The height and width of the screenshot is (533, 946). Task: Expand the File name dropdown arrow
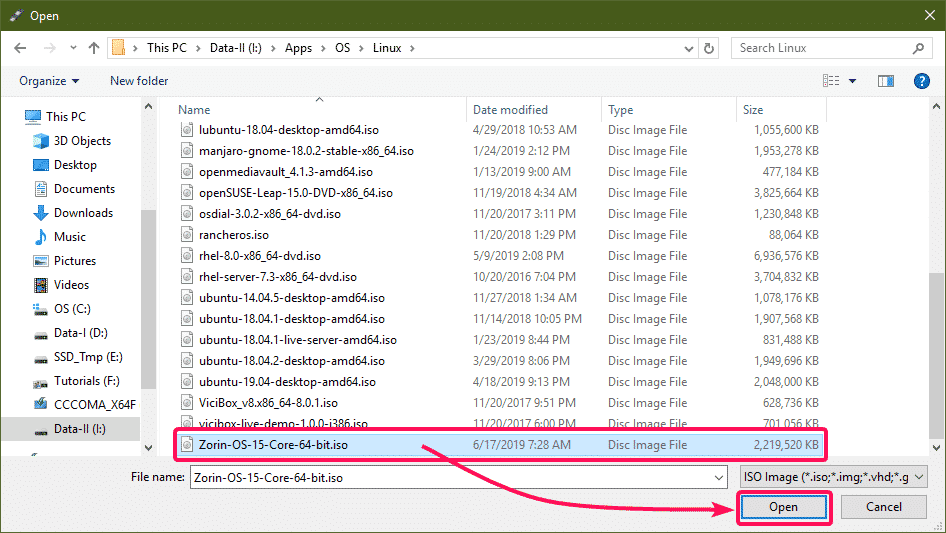[x=719, y=477]
